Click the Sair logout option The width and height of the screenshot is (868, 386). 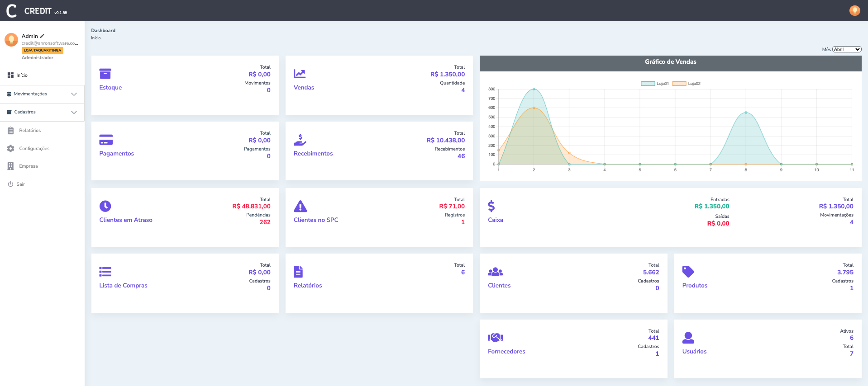coord(20,184)
